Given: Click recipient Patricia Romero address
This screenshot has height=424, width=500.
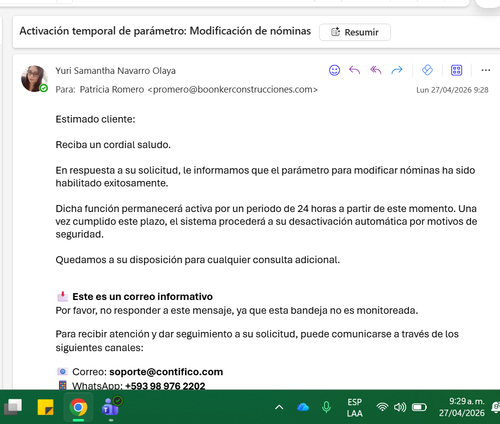Looking at the screenshot, I should (x=198, y=90).
